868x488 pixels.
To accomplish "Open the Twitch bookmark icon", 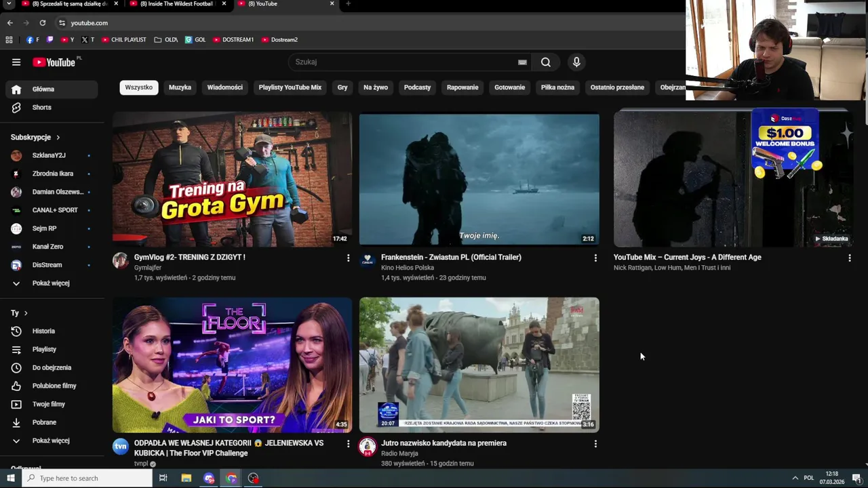I will pyautogui.click(x=50, y=40).
